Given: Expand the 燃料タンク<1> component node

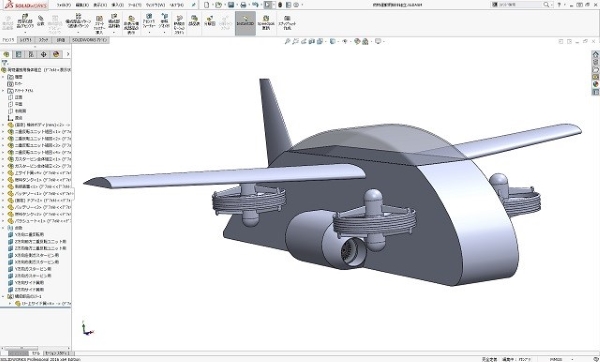Looking at the screenshot, I should coord(3,180).
